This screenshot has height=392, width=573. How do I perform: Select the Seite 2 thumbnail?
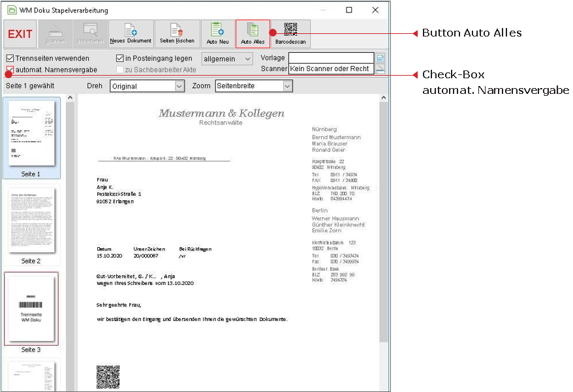coord(31,225)
